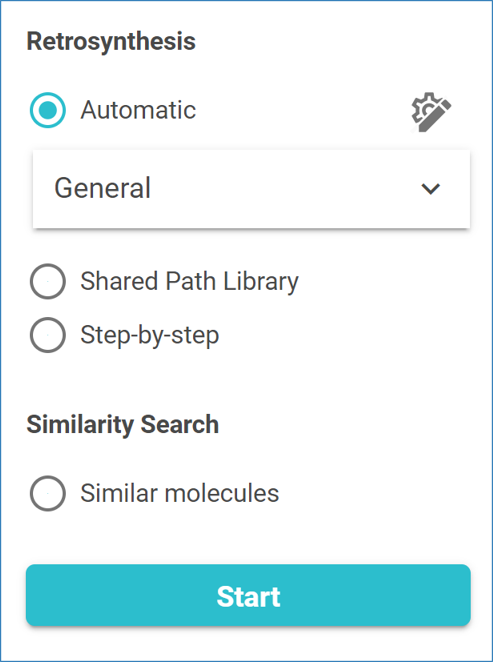Screen dimensions: 493x662
Task: Click the circle next to Step-by-step
Action: (48, 335)
